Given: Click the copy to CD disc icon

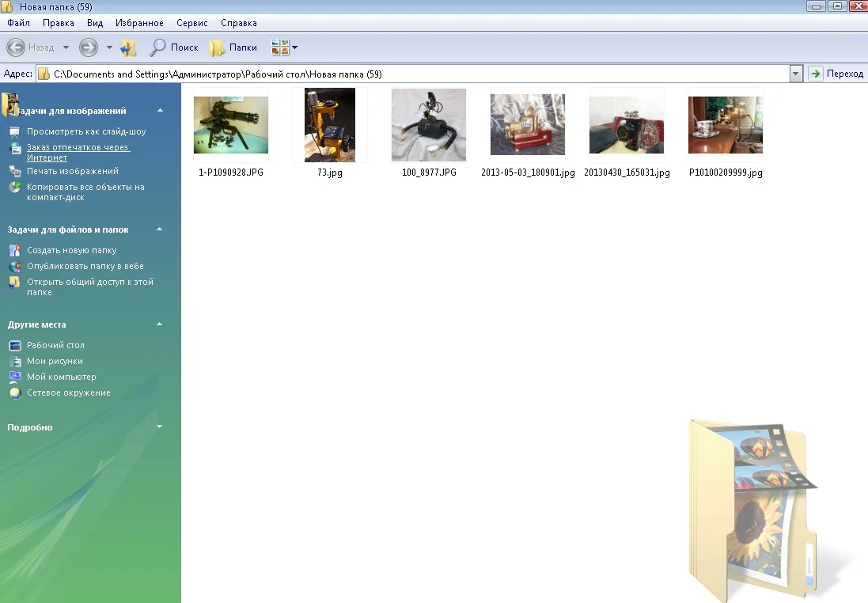Looking at the screenshot, I should [15, 188].
